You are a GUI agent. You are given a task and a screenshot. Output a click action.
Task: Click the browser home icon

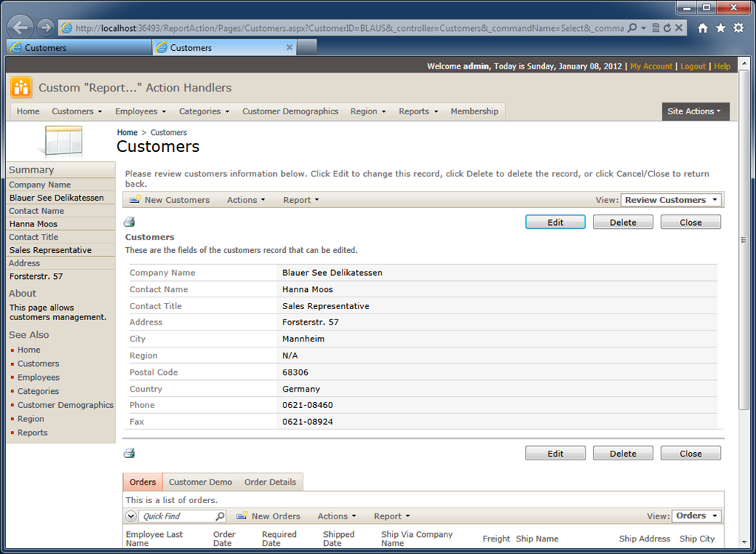coord(703,28)
